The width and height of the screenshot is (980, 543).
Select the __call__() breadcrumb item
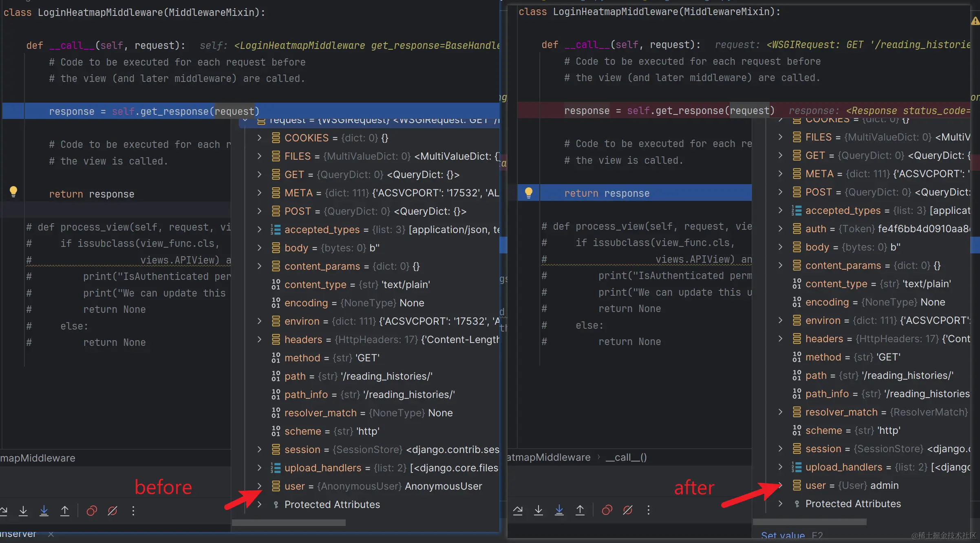[626, 457]
